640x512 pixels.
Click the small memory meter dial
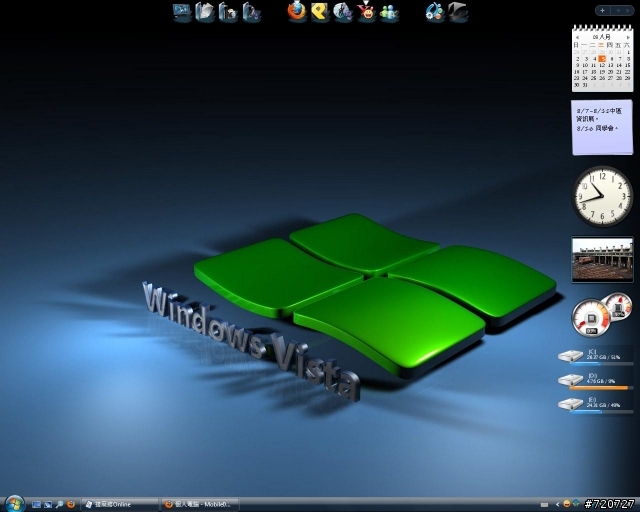(x=618, y=306)
